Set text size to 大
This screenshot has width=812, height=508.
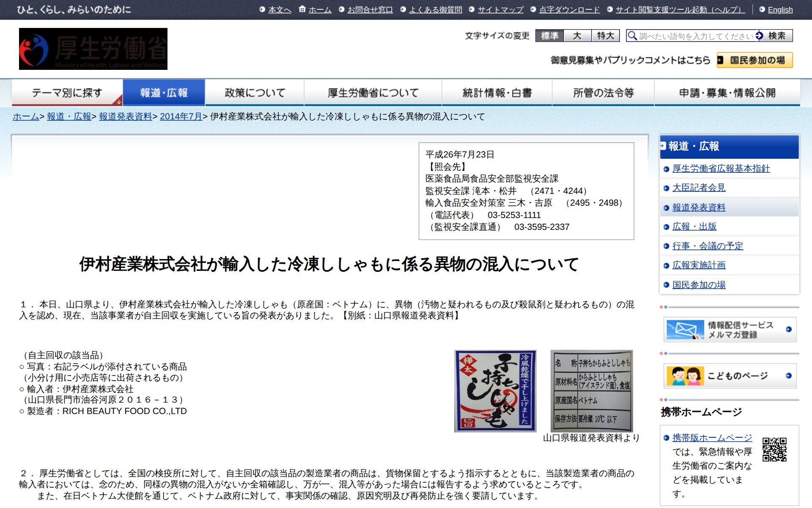[x=577, y=36]
